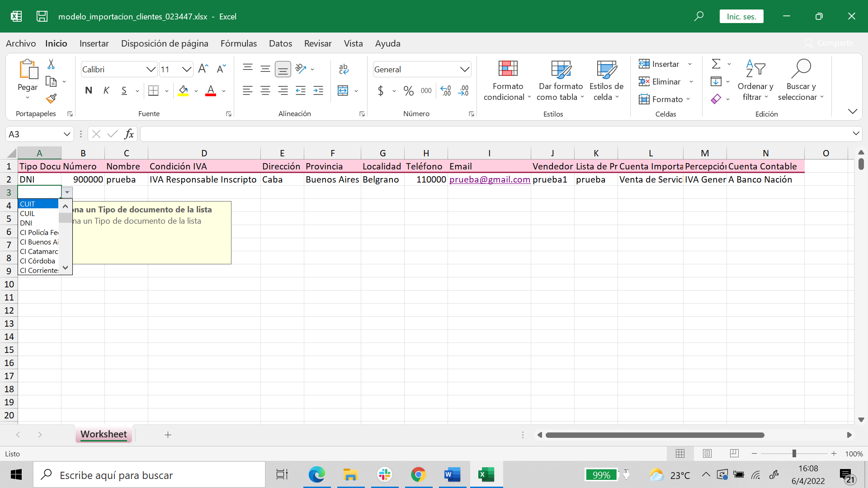This screenshot has height=488, width=868.
Task: Expand the formula bar chevron
Action: point(855,133)
